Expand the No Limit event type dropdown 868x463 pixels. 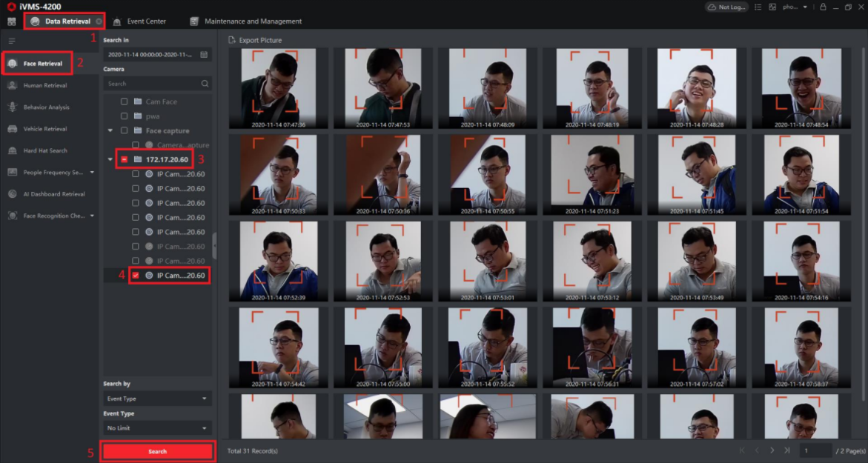pos(157,428)
